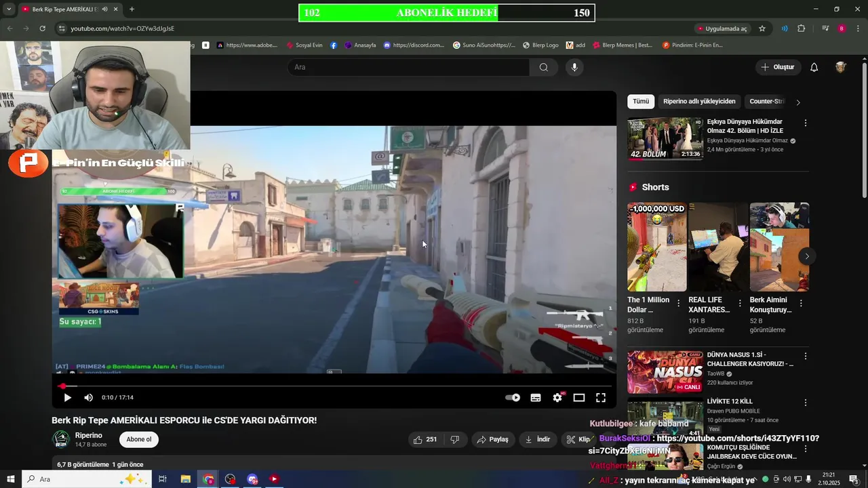Create a clip with the Klip button

(578, 439)
